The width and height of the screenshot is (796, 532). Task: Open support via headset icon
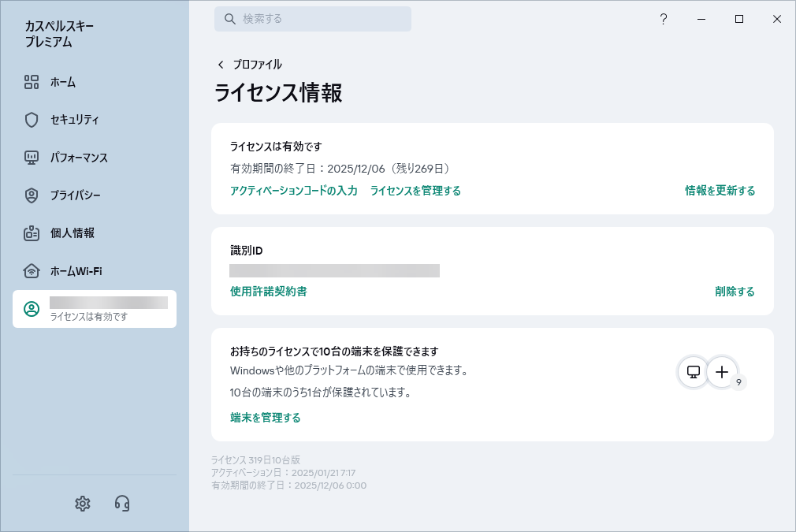point(122,504)
